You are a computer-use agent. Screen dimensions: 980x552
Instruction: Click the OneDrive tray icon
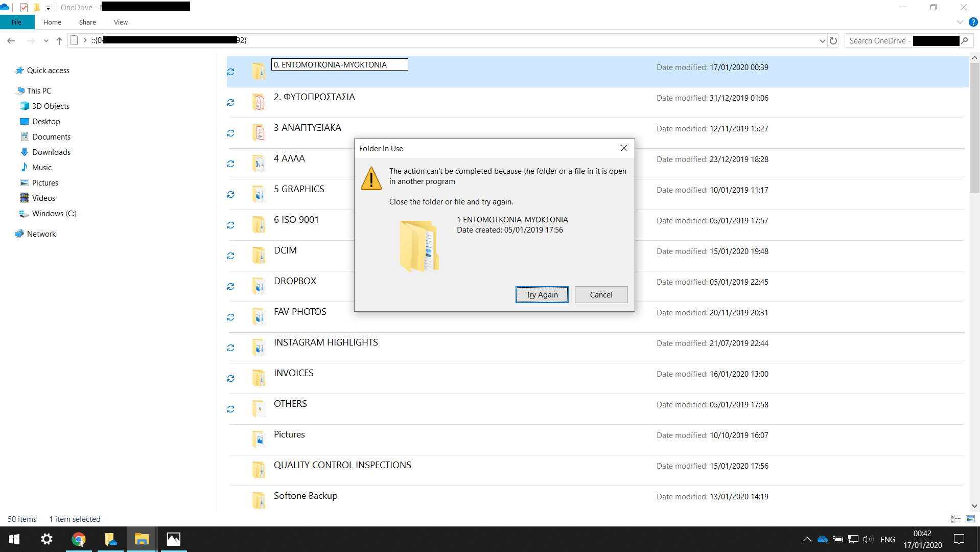823,539
